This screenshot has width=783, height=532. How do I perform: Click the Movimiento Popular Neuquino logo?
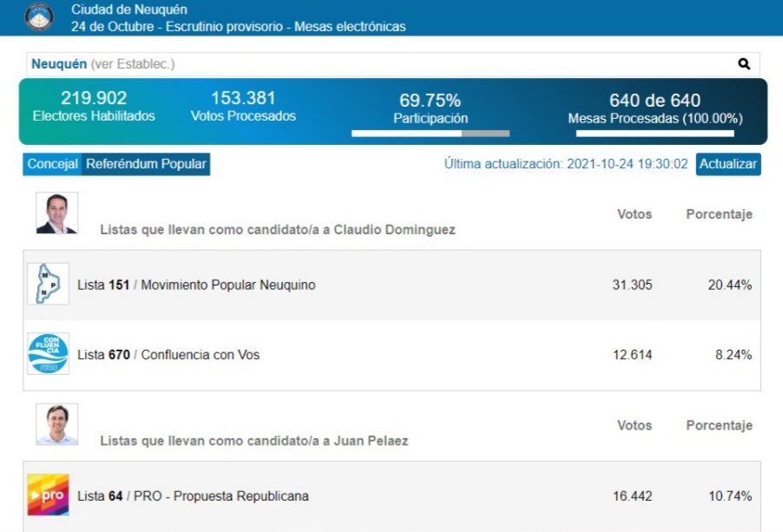tap(48, 285)
